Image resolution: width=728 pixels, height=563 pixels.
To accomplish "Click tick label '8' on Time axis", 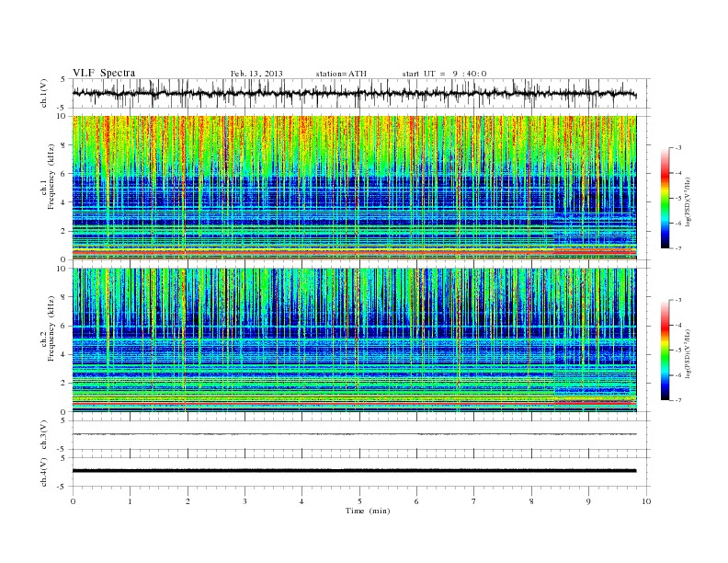I will click(x=531, y=501).
